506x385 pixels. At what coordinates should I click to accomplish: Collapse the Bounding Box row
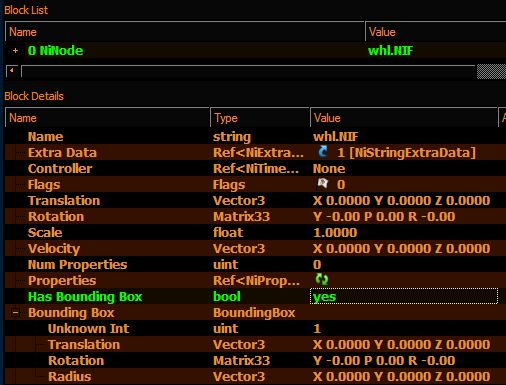coord(15,313)
